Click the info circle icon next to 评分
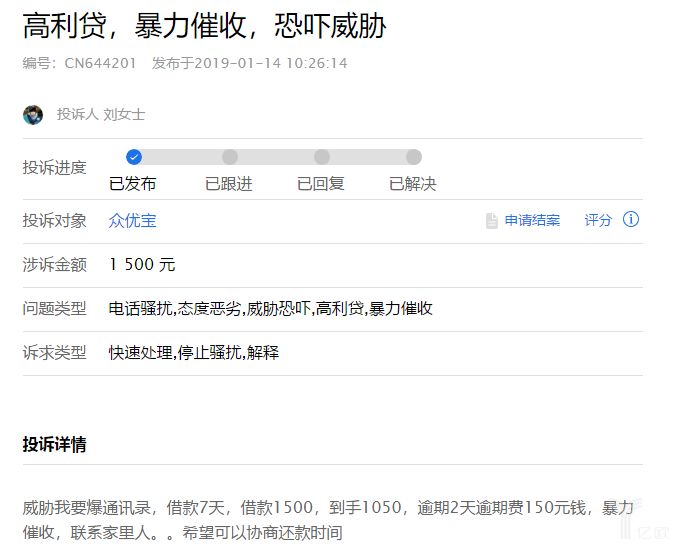679x549 pixels. click(x=631, y=220)
